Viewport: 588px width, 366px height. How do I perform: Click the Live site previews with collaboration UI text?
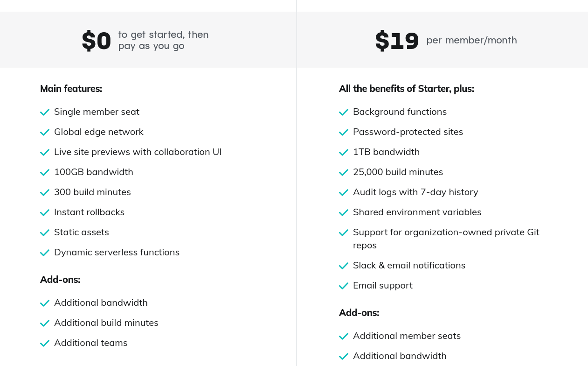(138, 152)
